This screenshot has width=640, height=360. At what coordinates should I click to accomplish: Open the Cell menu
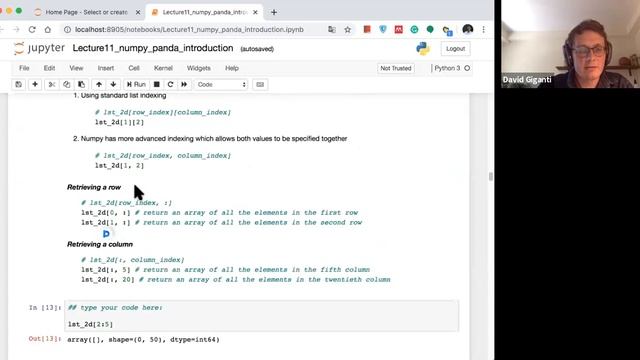point(134,68)
